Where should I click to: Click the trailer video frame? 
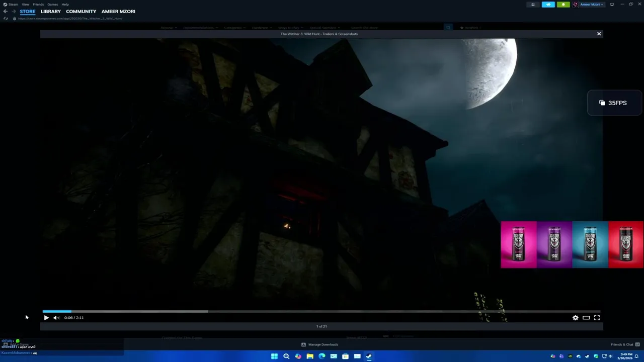tap(321, 173)
